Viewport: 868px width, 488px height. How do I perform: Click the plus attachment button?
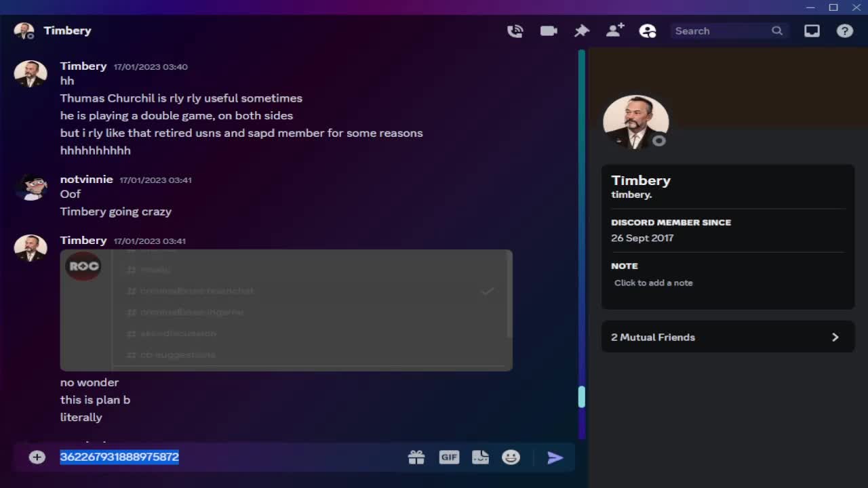point(37,457)
